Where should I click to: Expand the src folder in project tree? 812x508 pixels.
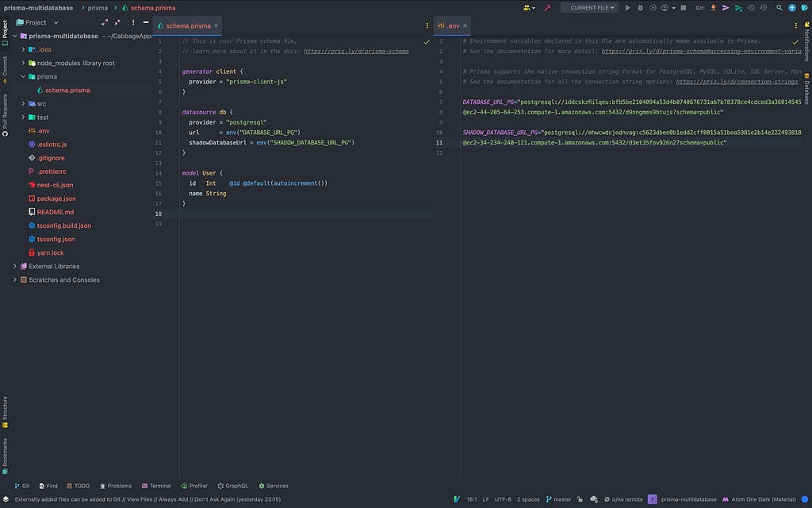tap(24, 104)
